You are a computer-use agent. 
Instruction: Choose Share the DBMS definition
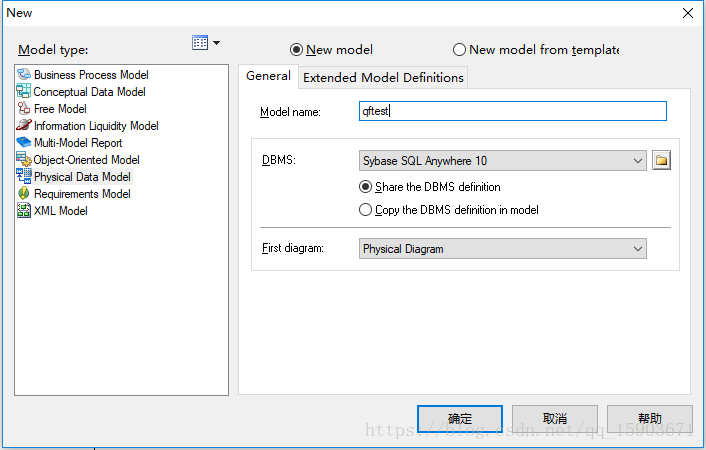(366, 187)
